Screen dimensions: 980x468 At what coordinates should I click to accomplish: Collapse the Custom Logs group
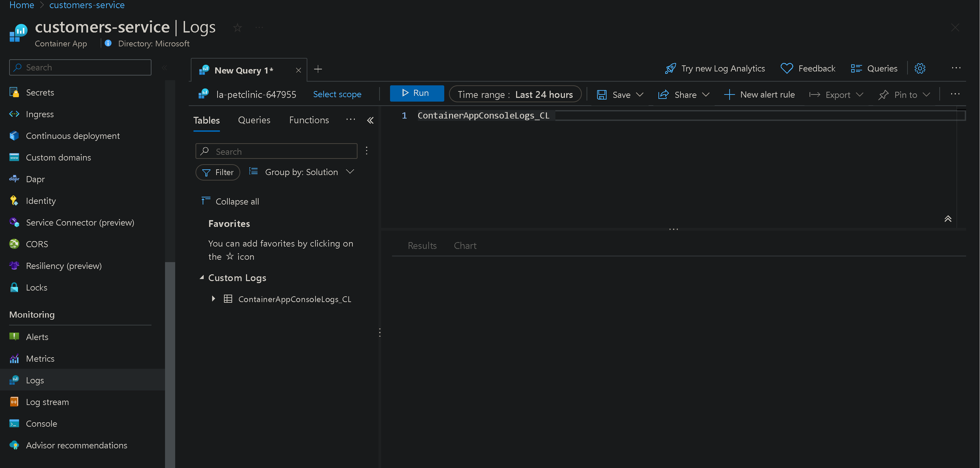tap(202, 278)
